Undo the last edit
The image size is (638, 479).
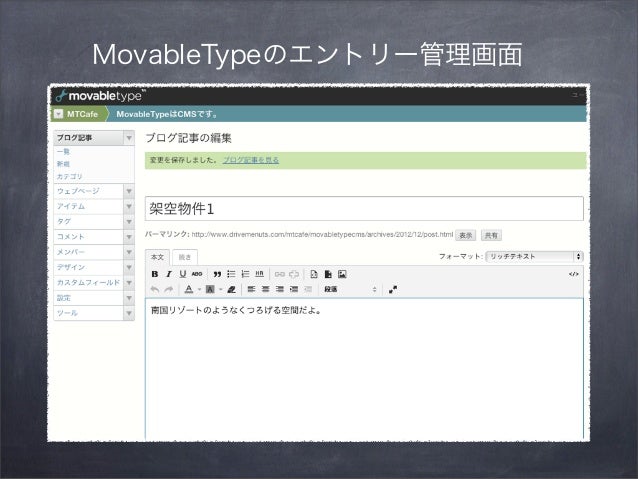155,289
